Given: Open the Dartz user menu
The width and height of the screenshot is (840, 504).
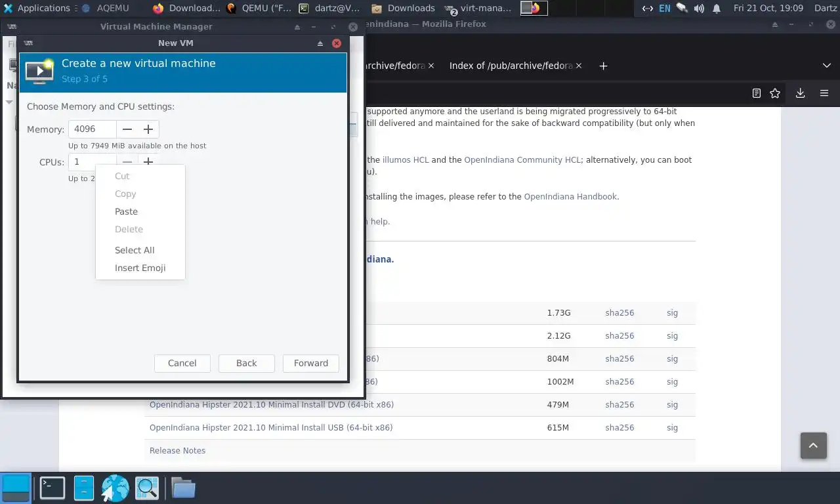Looking at the screenshot, I should (826, 8).
